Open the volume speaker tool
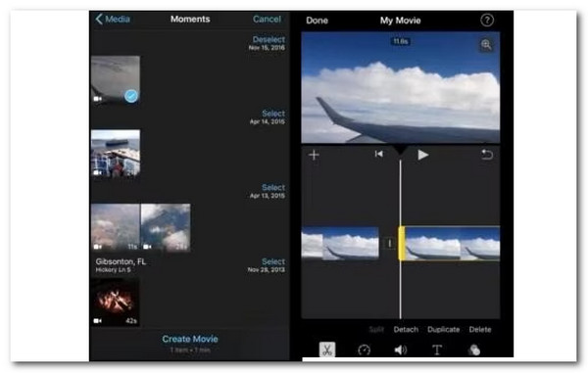Viewport: 588px width, 373px height. pyautogui.click(x=401, y=350)
